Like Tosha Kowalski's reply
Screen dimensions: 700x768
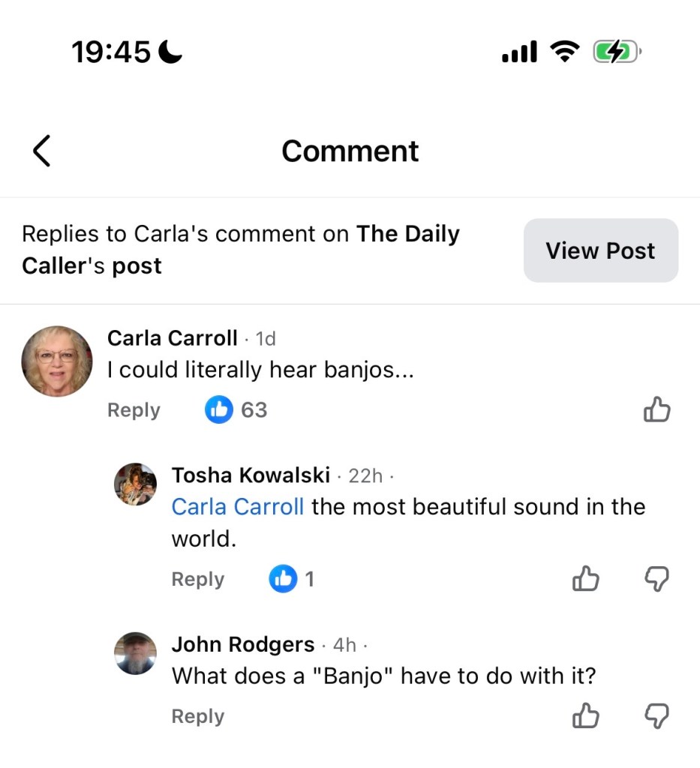pyautogui.click(x=586, y=579)
